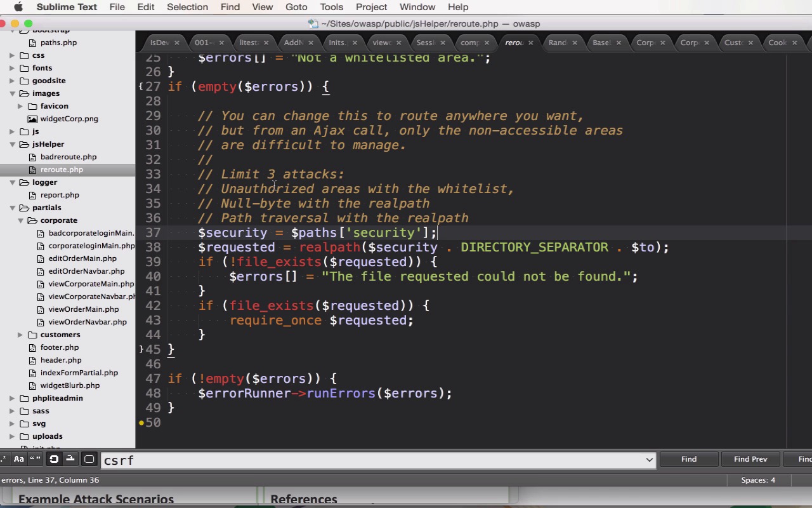Open the Tools menu
812x508 pixels.
pos(331,7)
